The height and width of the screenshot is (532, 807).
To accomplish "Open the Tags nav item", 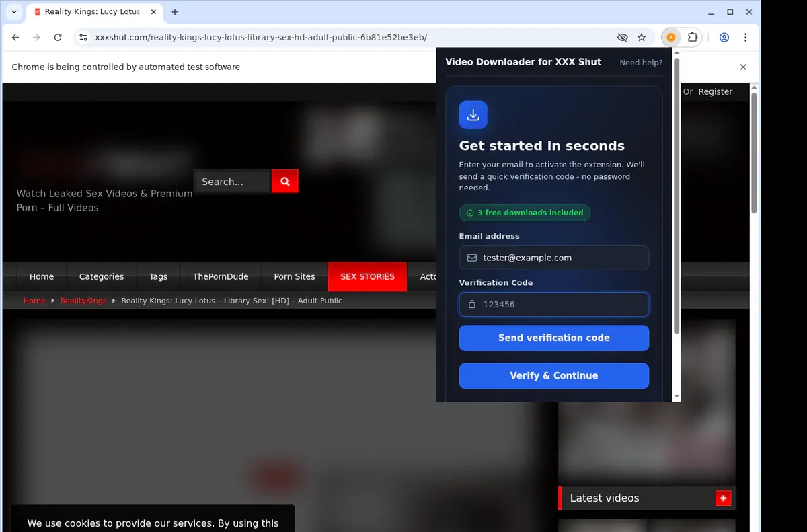I will click(159, 276).
